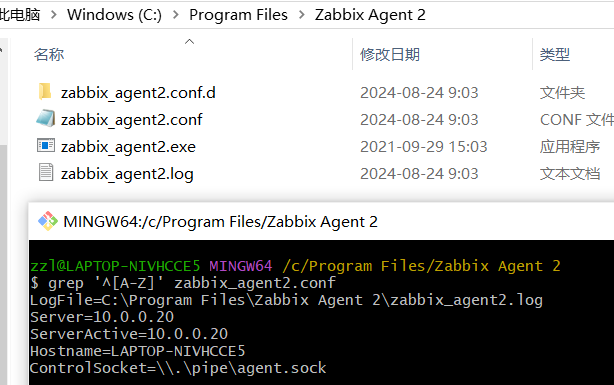The image size is (614, 385).
Task: Click the Zabbix Agent 2 breadcrumb segment
Action: [370, 15]
